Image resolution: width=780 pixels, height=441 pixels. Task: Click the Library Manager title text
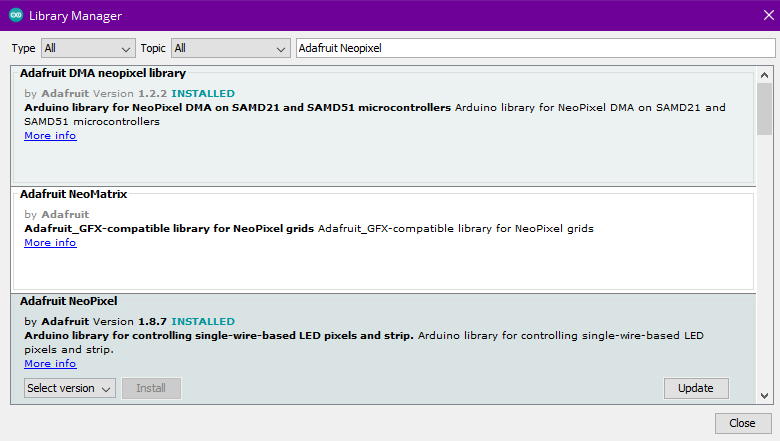[76, 16]
